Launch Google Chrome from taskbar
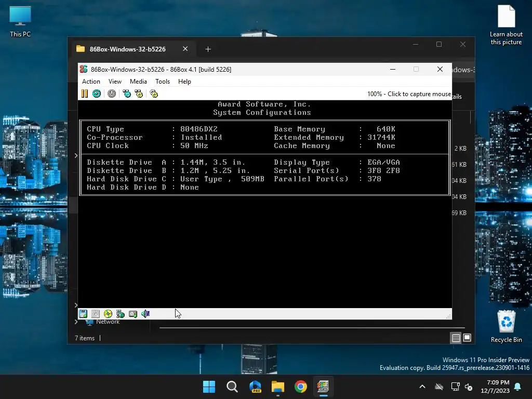The image size is (532, 399). [x=301, y=387]
